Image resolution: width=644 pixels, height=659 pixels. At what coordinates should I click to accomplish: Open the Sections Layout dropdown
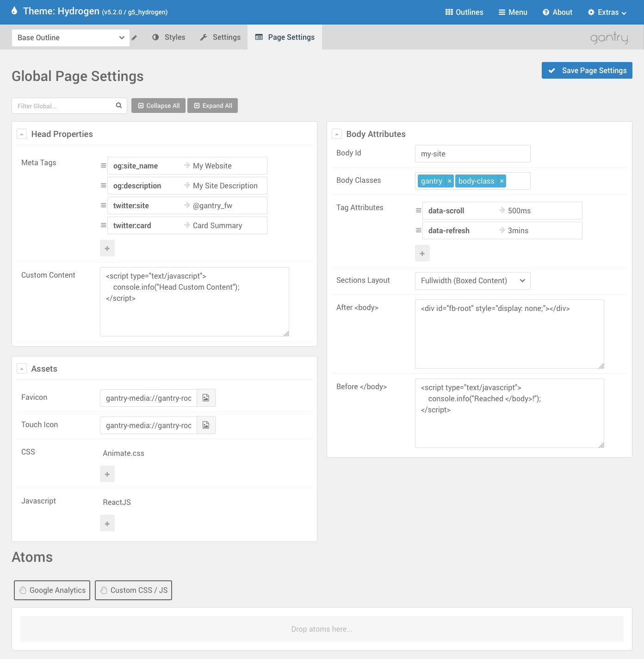(x=472, y=281)
